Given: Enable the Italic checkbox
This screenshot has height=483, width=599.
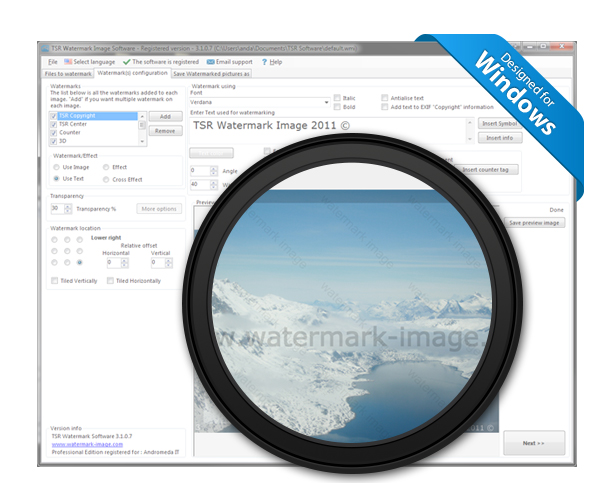Looking at the screenshot, I should click(x=337, y=98).
